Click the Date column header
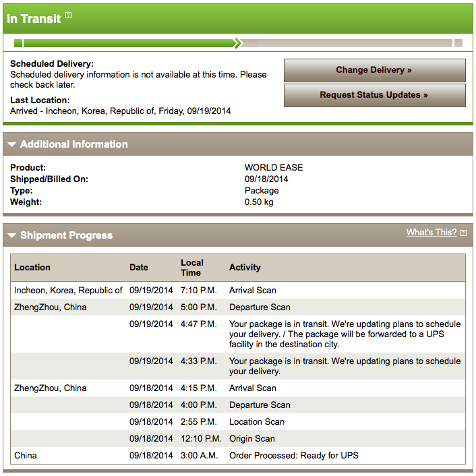 [x=139, y=268]
